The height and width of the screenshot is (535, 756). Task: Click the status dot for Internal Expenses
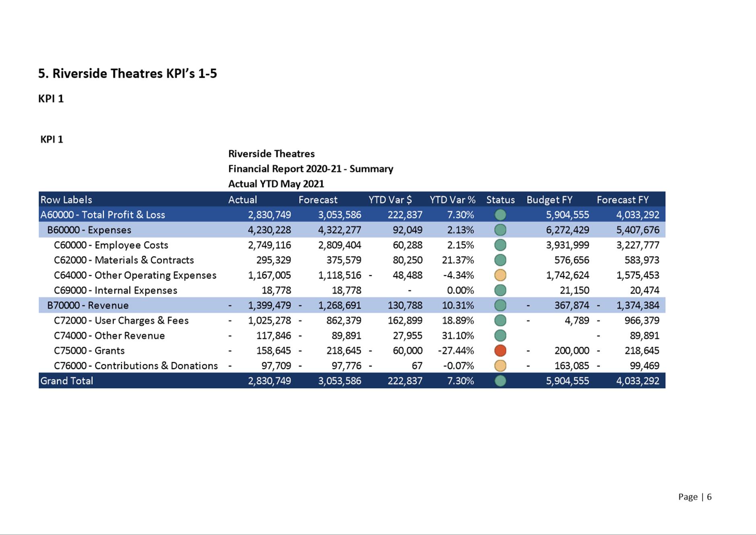click(x=500, y=290)
